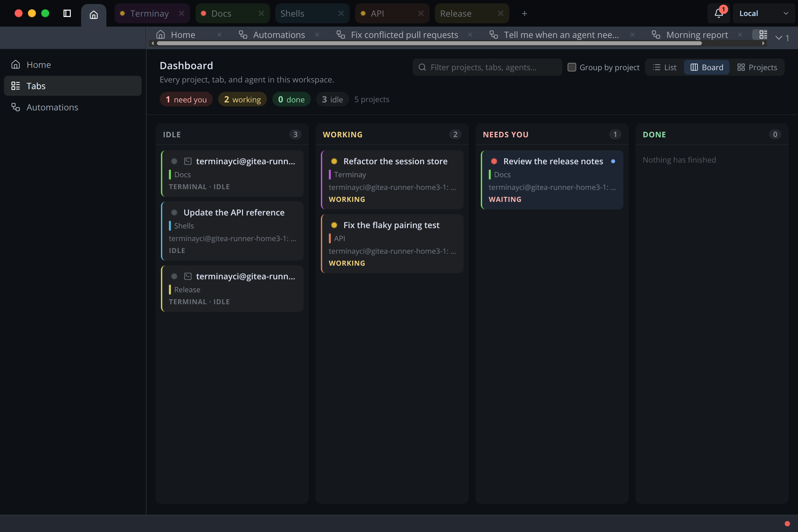Focus the Filter projects, tabs, agents field
Viewport: 798px width, 532px height.
pyautogui.click(x=487, y=67)
